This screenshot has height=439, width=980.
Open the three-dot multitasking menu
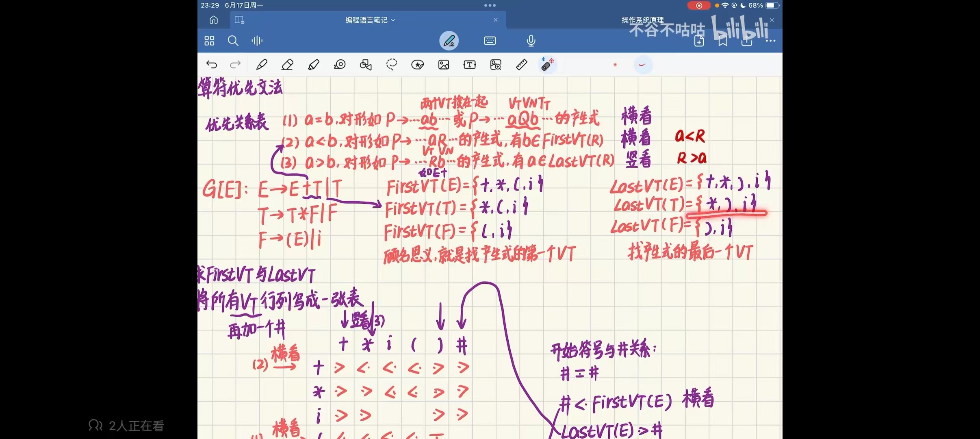490,5
